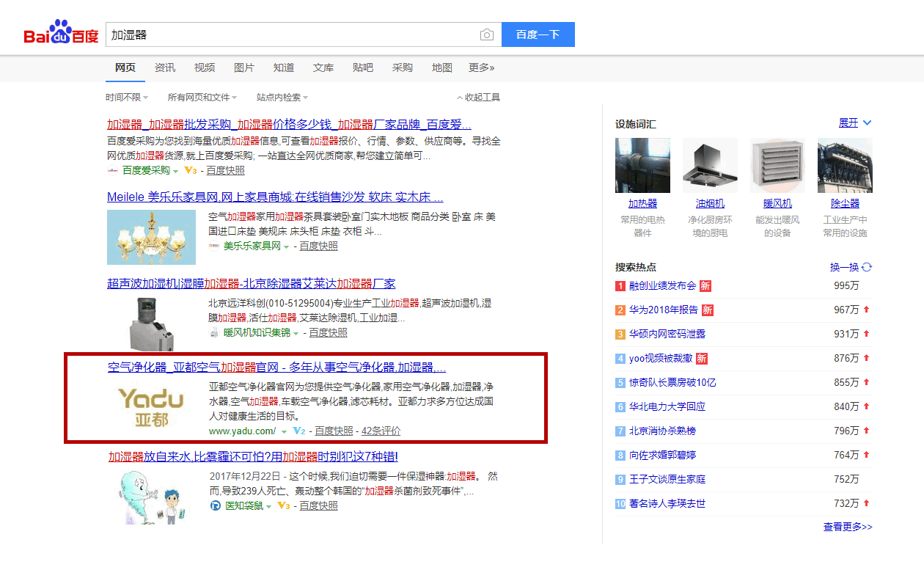The height and width of the screenshot is (570, 924).
Task: Open hot search 华硕内网密码泄露
Action: 667,334
